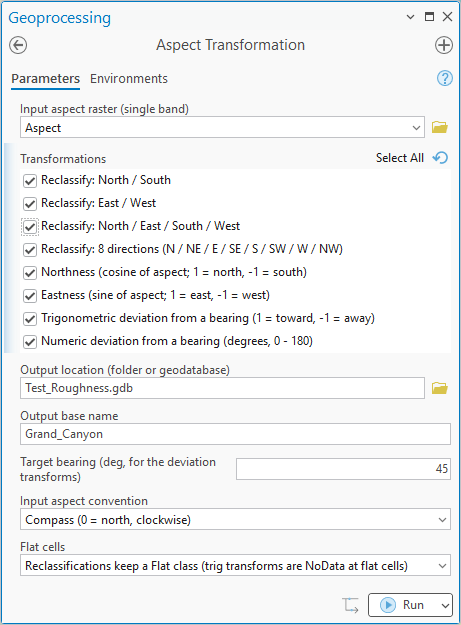Run the Aspect Transformation tool

coord(403,605)
